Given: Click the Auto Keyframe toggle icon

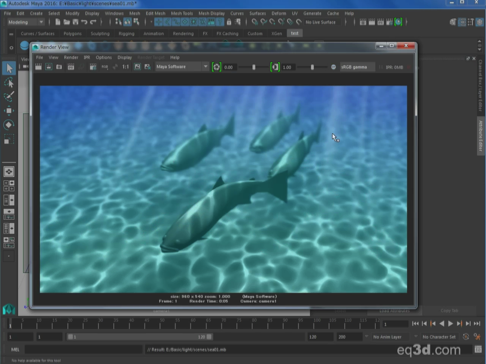Looking at the screenshot, I should 466,337.
